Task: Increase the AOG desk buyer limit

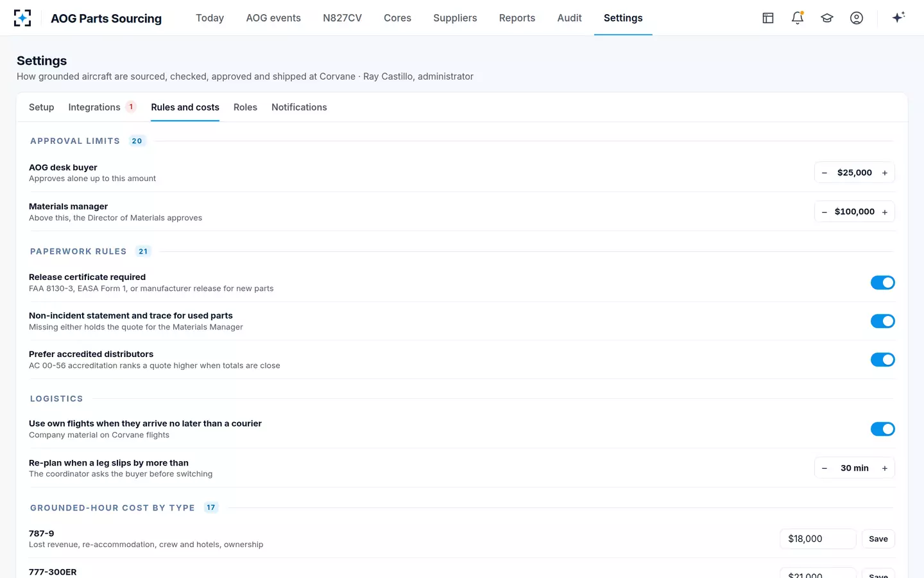Action: coord(885,173)
